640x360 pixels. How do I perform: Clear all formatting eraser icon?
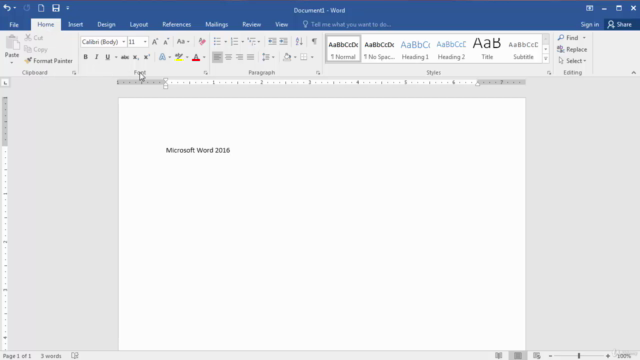pos(202,42)
